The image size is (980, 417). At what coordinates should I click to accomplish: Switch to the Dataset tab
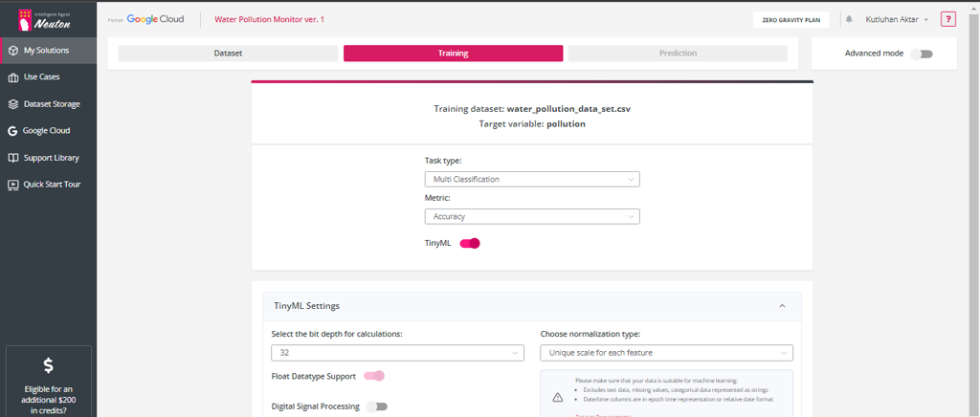228,54
